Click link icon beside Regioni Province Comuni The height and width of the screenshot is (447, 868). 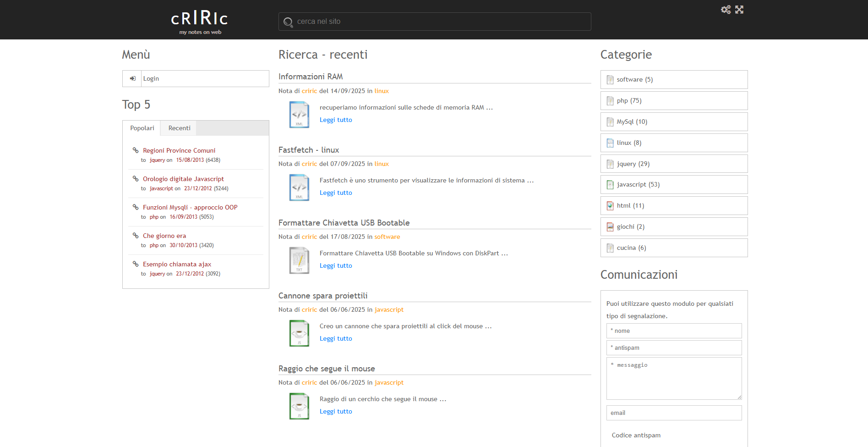coord(136,150)
